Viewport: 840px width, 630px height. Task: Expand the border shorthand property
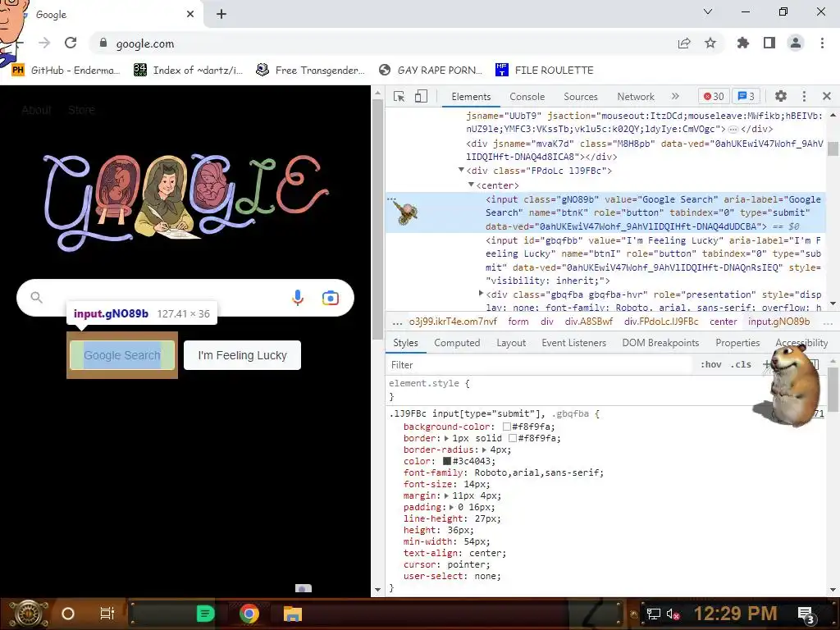pos(446,438)
